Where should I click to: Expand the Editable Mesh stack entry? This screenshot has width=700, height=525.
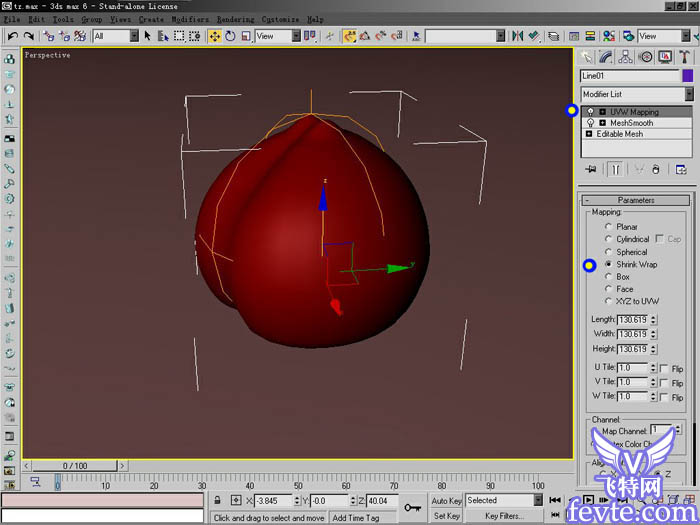pos(590,133)
